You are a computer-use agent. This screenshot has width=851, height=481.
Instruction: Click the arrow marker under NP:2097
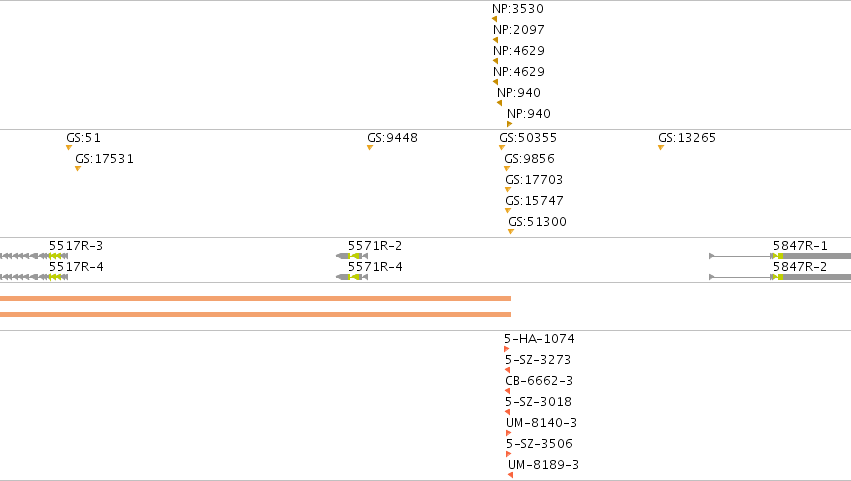pos(496,40)
